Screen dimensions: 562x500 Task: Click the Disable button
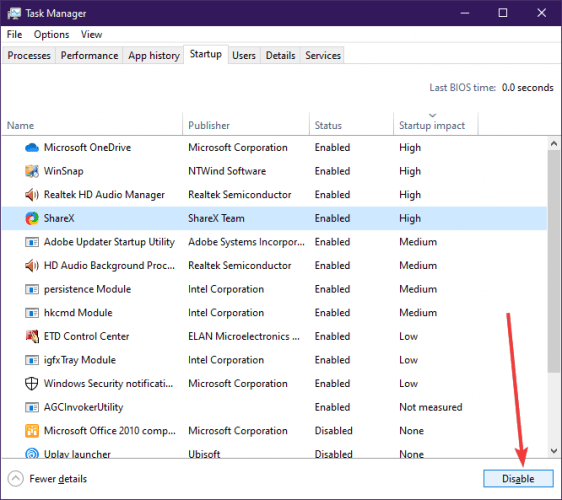[518, 478]
